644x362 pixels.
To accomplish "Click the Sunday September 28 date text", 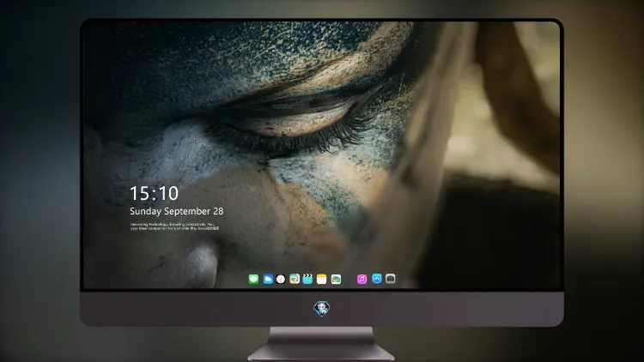I will [177, 211].
